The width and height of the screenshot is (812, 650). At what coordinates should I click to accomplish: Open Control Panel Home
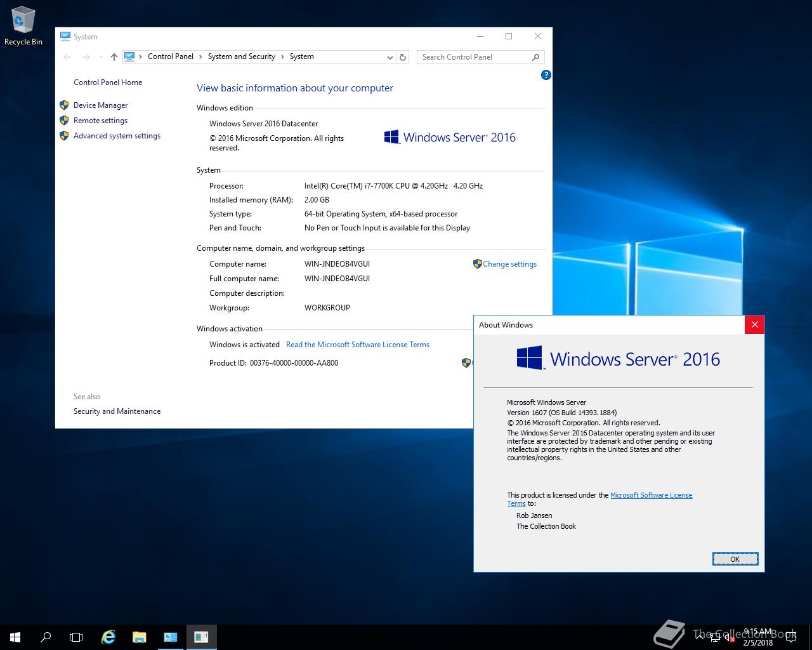click(x=108, y=83)
